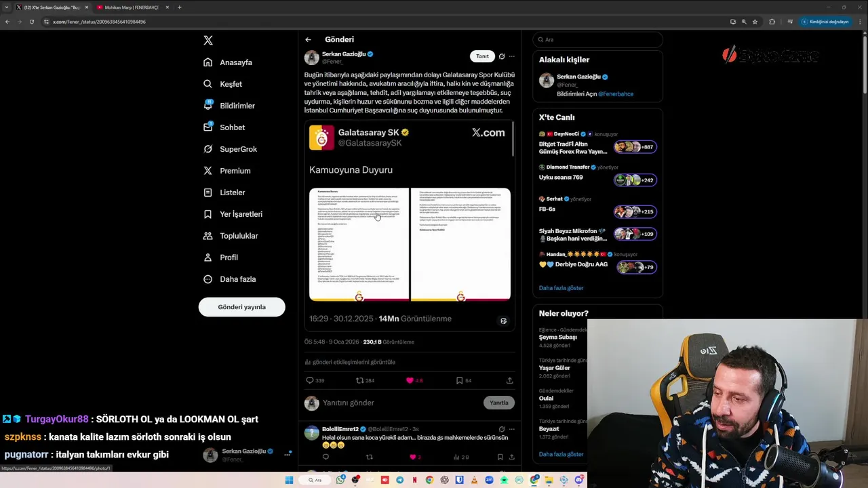Expand Daha fazla menu in sidebar
This screenshot has width=868, height=488.
pyautogui.click(x=230, y=279)
